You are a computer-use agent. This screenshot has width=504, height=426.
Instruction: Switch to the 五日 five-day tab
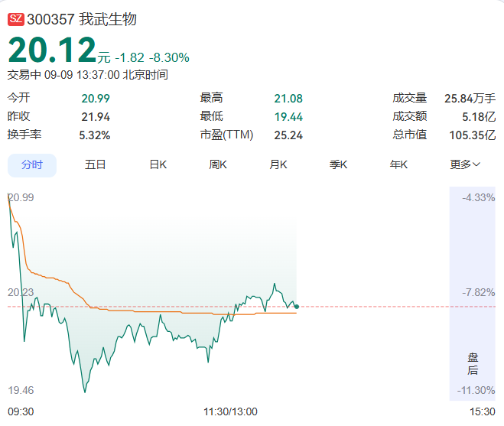click(x=95, y=165)
